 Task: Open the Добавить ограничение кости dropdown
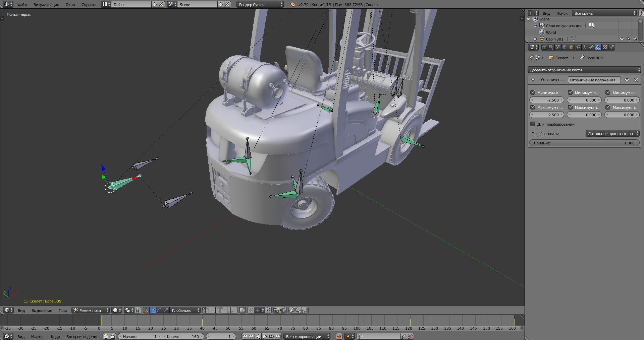584,70
